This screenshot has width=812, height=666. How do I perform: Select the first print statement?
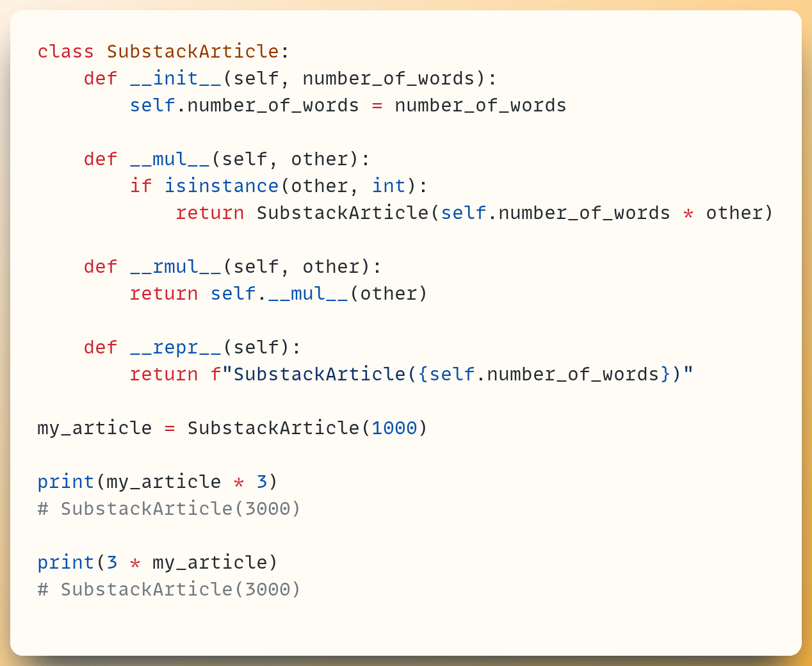click(x=65, y=482)
